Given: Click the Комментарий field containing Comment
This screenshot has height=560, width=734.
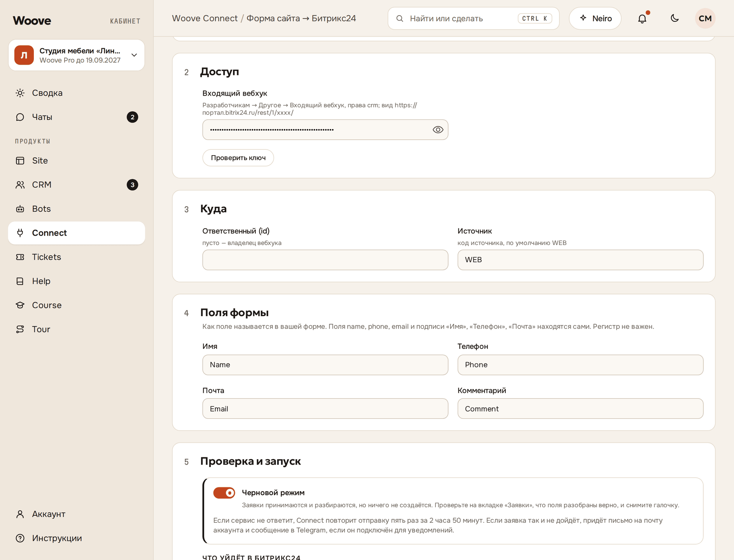Looking at the screenshot, I should pos(580,409).
